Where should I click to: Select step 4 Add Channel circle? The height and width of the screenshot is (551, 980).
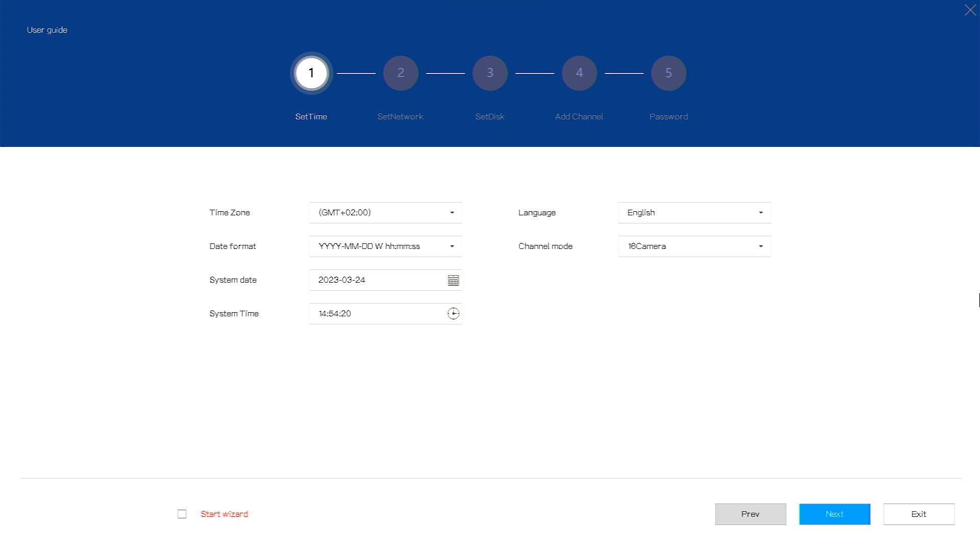(x=579, y=73)
